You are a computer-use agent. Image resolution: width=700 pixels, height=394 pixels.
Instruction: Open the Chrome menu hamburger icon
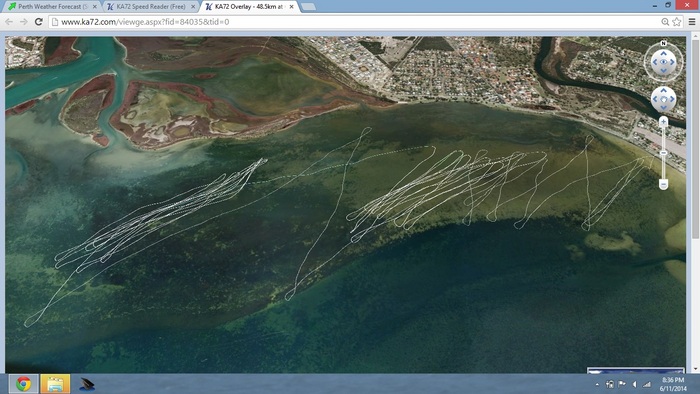[692, 22]
